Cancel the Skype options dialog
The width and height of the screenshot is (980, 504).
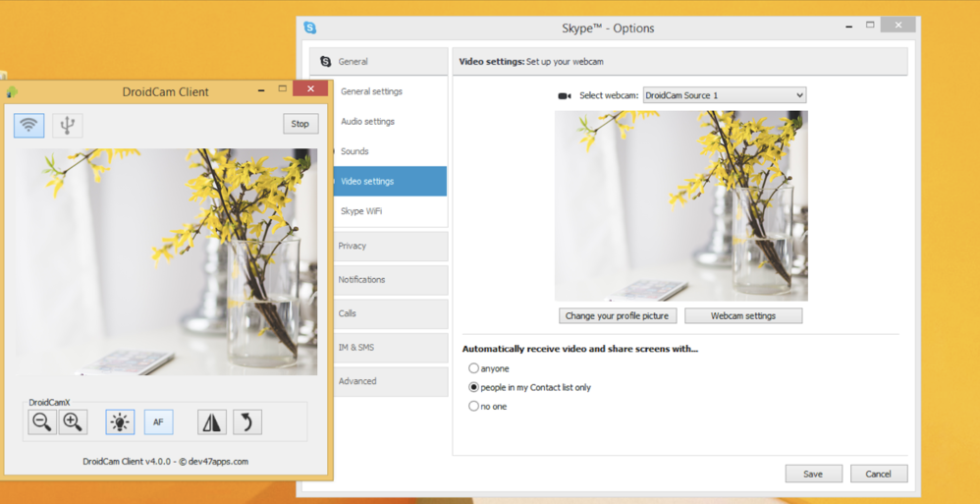(878, 474)
